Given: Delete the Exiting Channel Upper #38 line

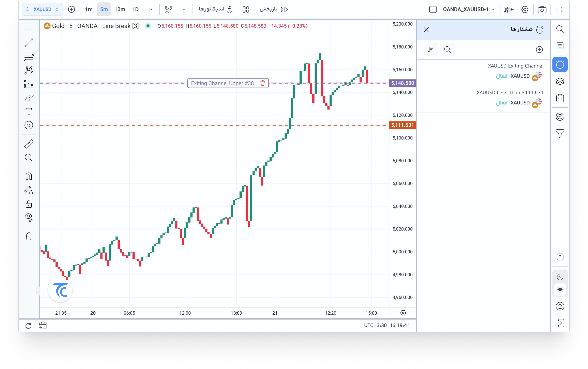Looking at the screenshot, I should 263,83.
